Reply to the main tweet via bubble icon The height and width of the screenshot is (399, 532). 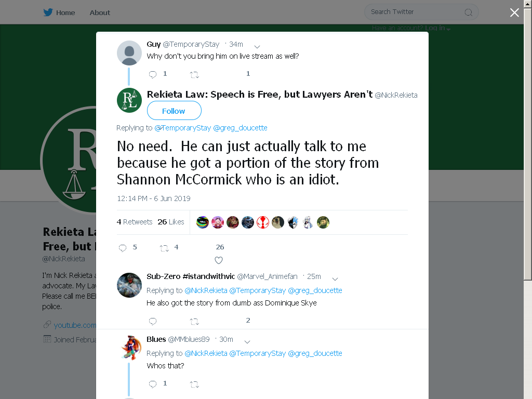(x=123, y=248)
